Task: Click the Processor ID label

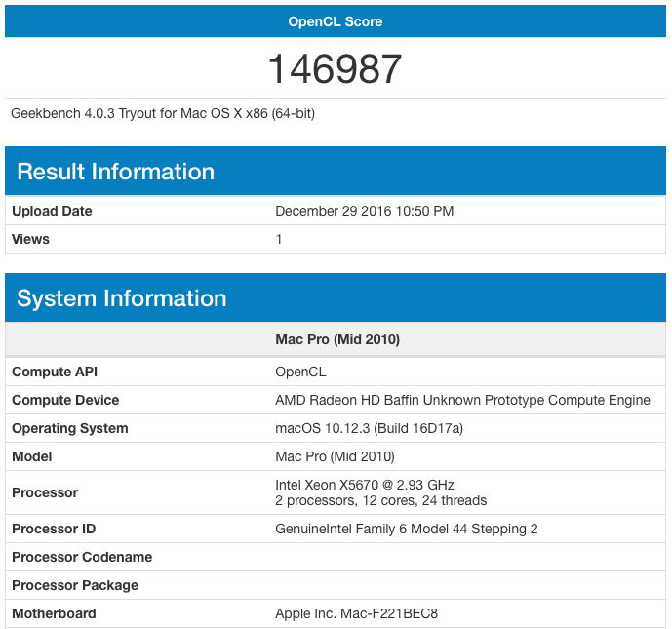Action: 54,530
